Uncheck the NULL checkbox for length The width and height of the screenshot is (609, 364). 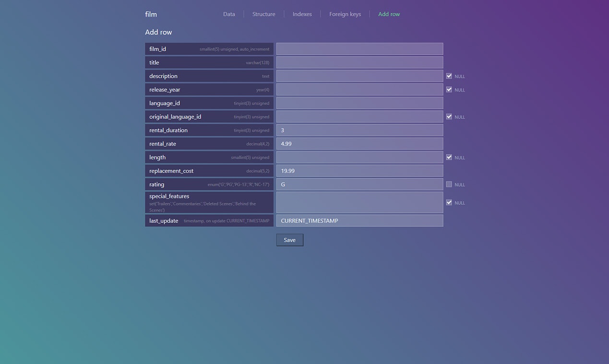pos(449,157)
